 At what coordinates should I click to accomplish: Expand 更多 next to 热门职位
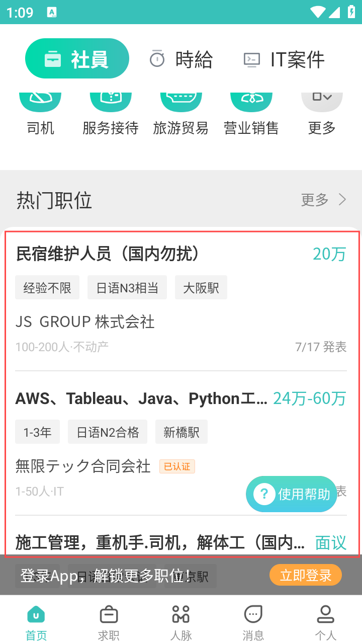324,200
